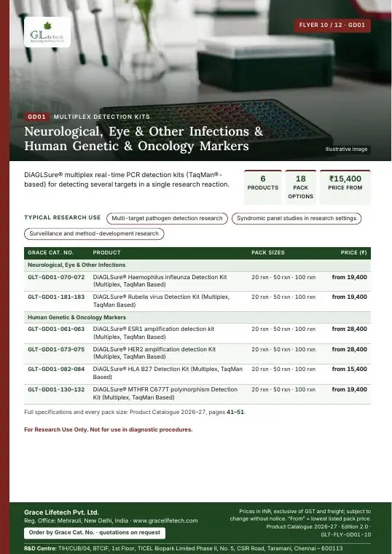This screenshot has height=554, width=392.
Task: Select the red GD01 category tag
Action: (x=36, y=117)
